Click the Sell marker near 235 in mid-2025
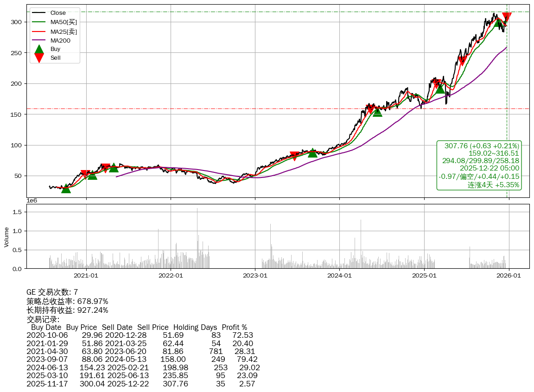The image size is (534, 392). [x=462, y=61]
